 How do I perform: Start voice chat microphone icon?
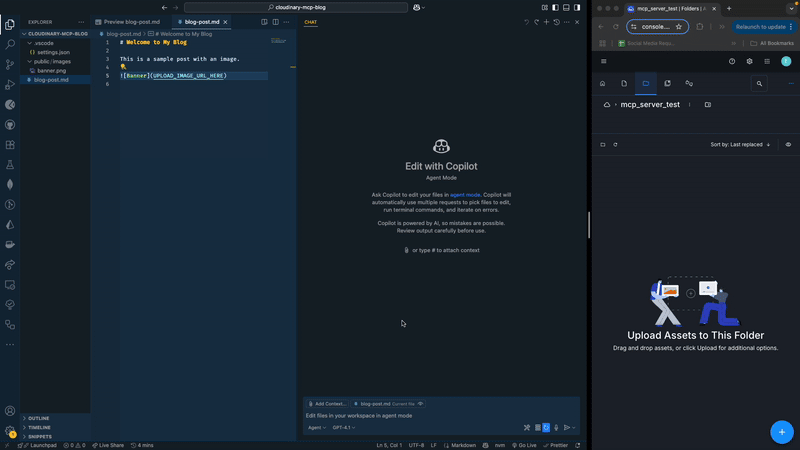click(556, 428)
